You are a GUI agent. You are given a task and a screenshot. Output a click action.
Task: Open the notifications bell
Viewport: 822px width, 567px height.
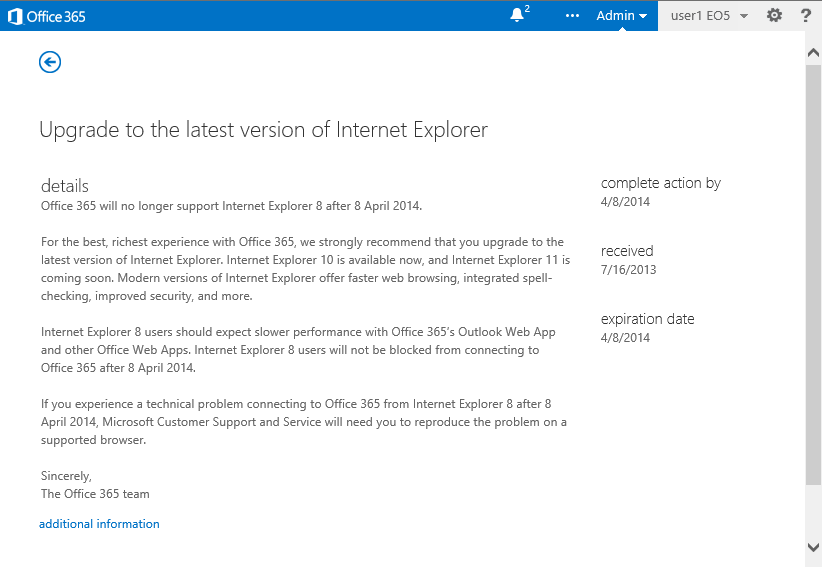click(517, 15)
